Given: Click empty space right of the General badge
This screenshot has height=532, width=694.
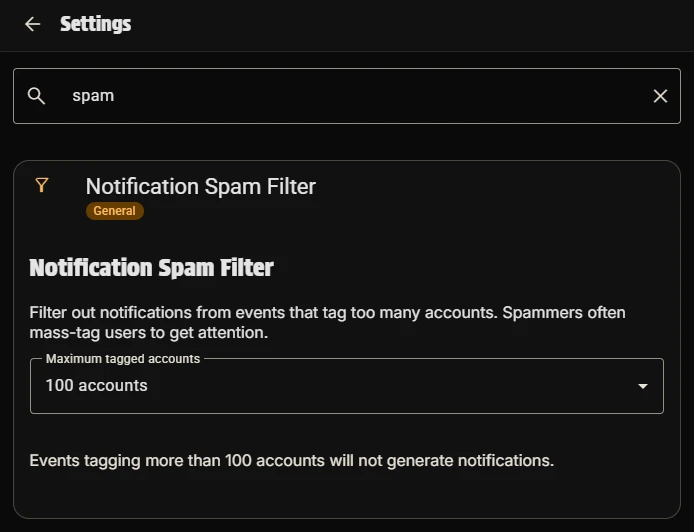Looking at the screenshot, I should (x=400, y=211).
